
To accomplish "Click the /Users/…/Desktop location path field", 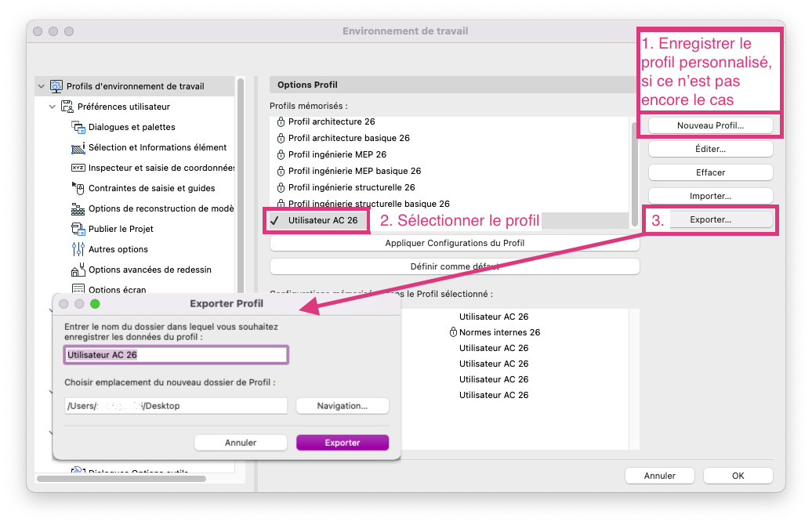I will [176, 406].
